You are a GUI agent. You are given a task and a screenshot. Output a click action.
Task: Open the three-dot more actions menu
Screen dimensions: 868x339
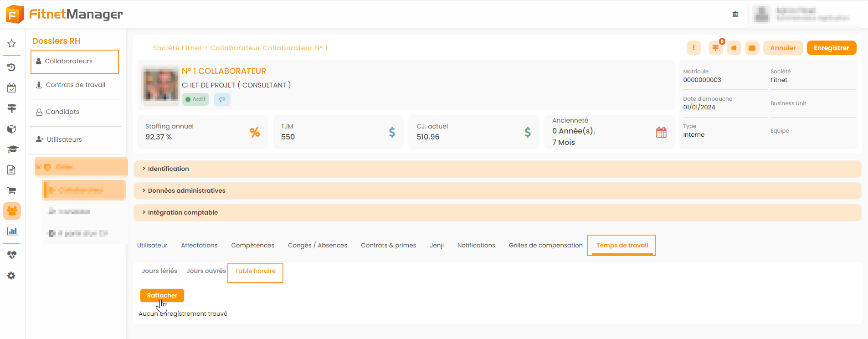click(x=693, y=48)
